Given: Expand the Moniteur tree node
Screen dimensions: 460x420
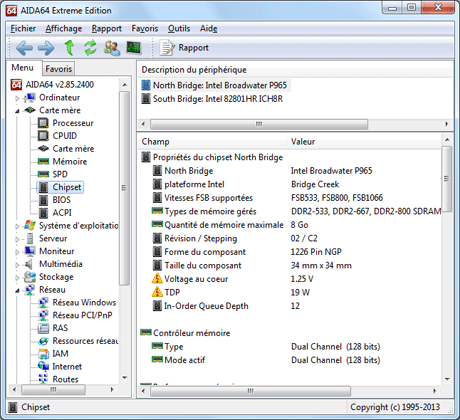Looking at the screenshot, I should (17, 252).
